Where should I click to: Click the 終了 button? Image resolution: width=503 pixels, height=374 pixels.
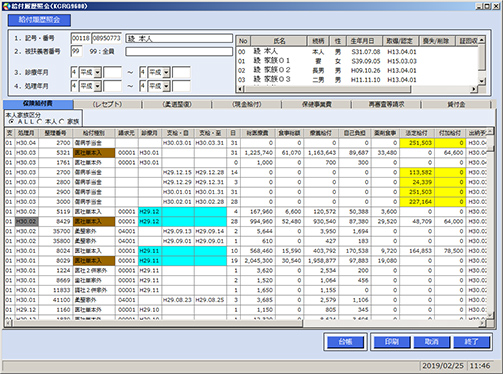click(x=472, y=342)
